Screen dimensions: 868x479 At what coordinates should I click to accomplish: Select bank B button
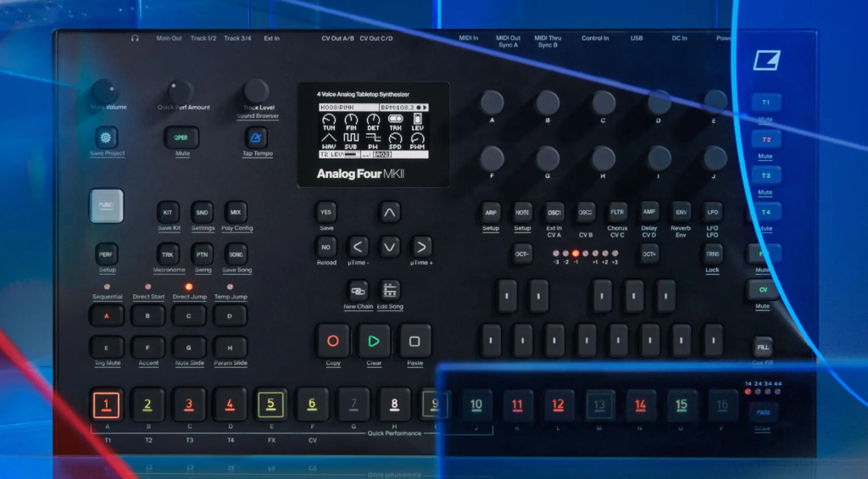point(147,315)
